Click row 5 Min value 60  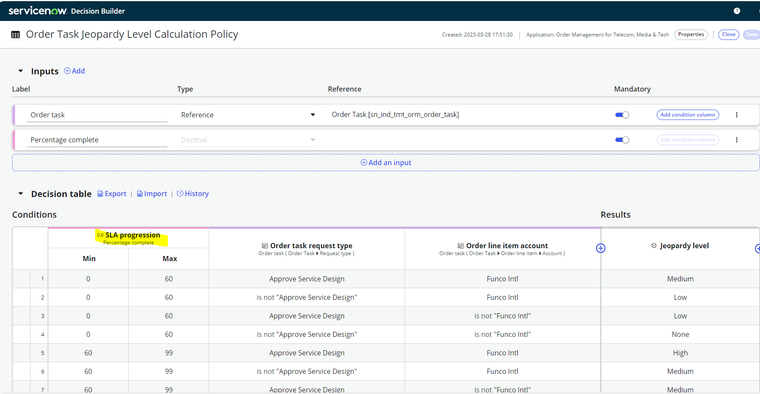(x=88, y=353)
